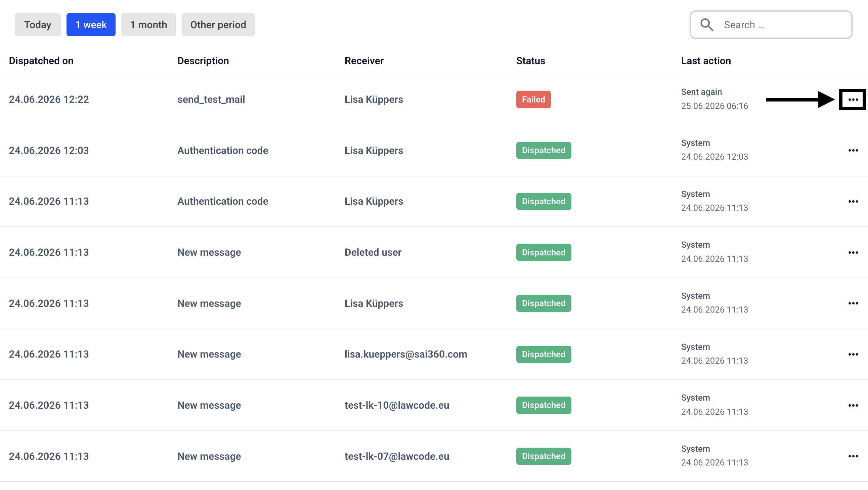Click the Receiver column header
This screenshot has height=490, width=868.
click(x=364, y=61)
